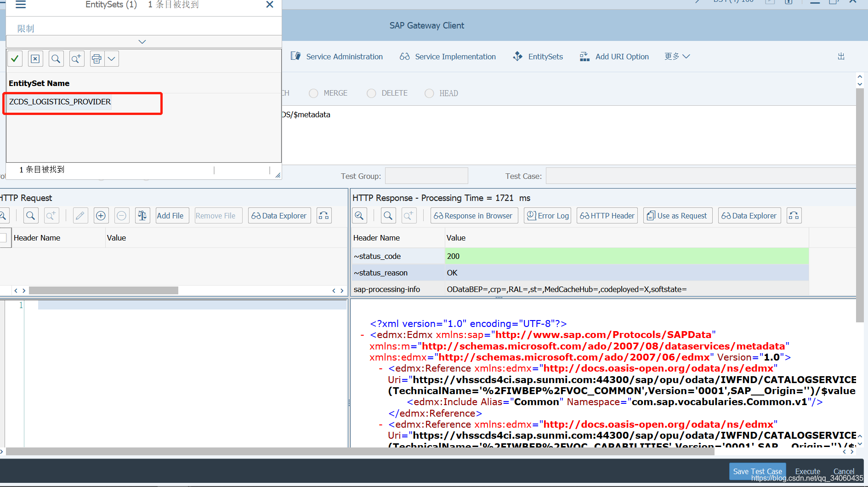Click the search icon in HTTP Response toolbar

(388, 216)
